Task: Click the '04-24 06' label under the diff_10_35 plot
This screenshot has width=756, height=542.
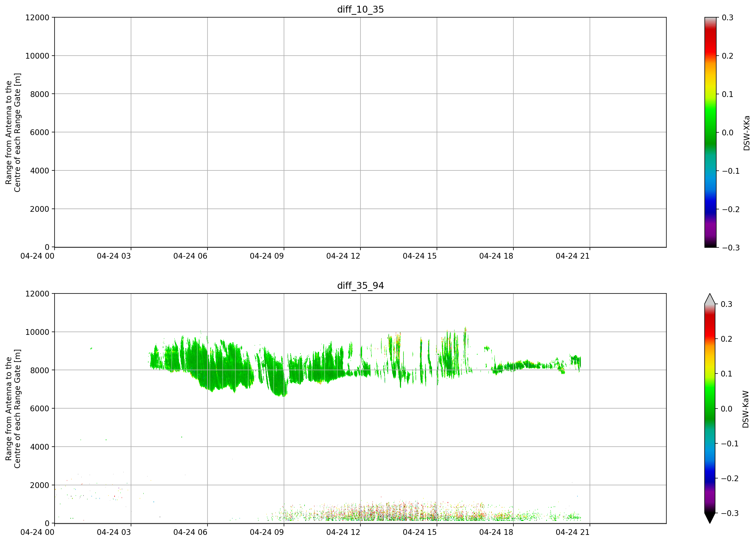Action: (190, 256)
